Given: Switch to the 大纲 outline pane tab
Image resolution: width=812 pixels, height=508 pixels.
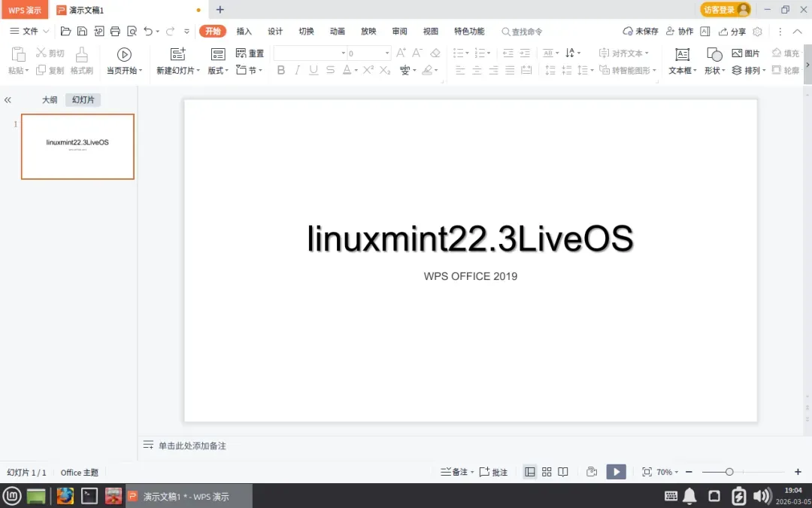Looking at the screenshot, I should [50, 99].
